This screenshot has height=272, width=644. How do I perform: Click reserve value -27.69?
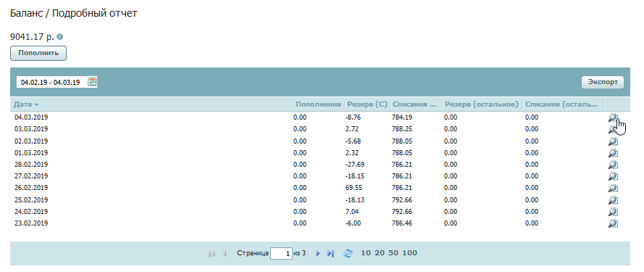point(355,165)
